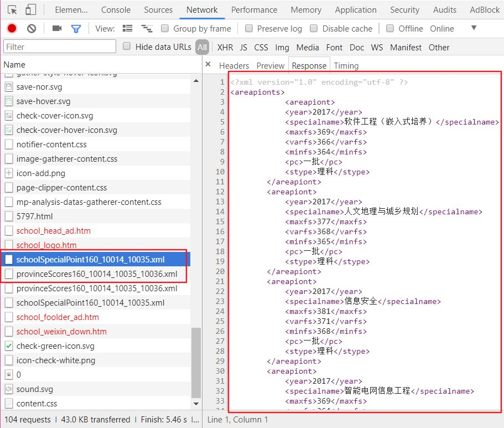The height and width of the screenshot is (428, 504).
Task: Click the request list scroll down arrow
Action: 196,404
